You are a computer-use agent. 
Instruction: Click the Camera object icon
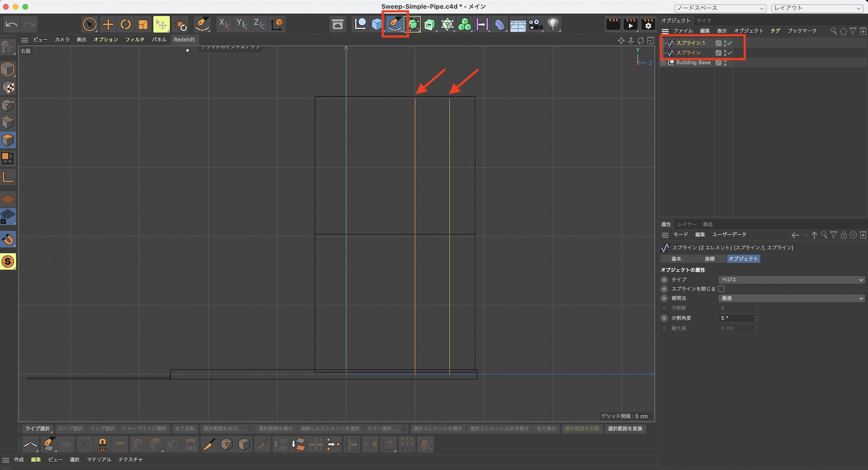pos(535,24)
